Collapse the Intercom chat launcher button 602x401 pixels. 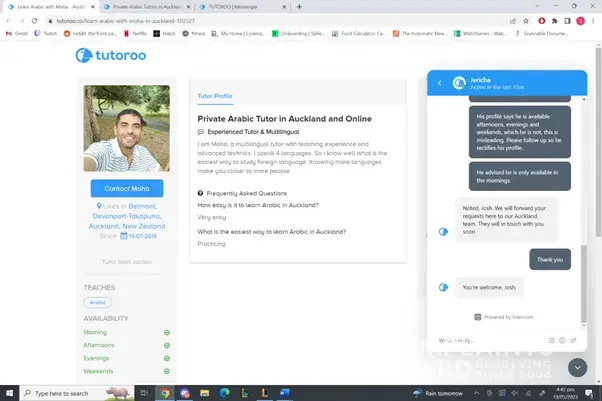tap(577, 366)
